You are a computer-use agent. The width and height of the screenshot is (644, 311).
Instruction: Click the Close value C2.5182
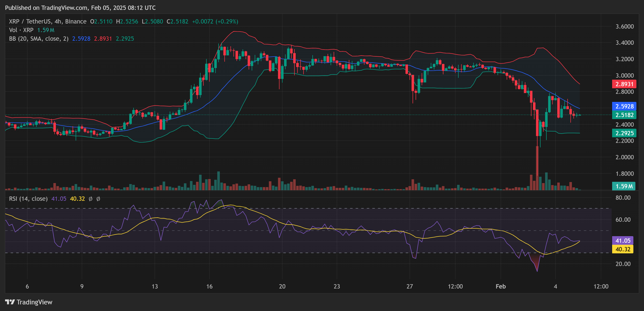(177, 21)
